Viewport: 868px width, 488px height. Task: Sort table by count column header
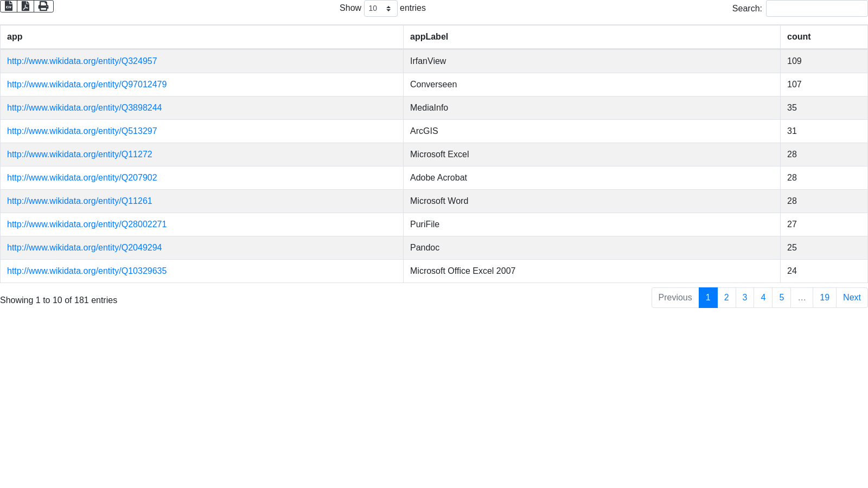[x=824, y=37]
